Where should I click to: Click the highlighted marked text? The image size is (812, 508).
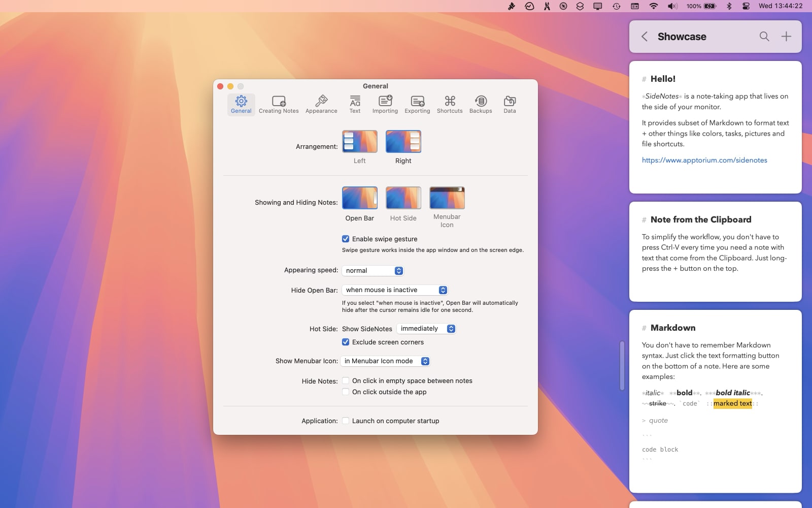point(732,403)
